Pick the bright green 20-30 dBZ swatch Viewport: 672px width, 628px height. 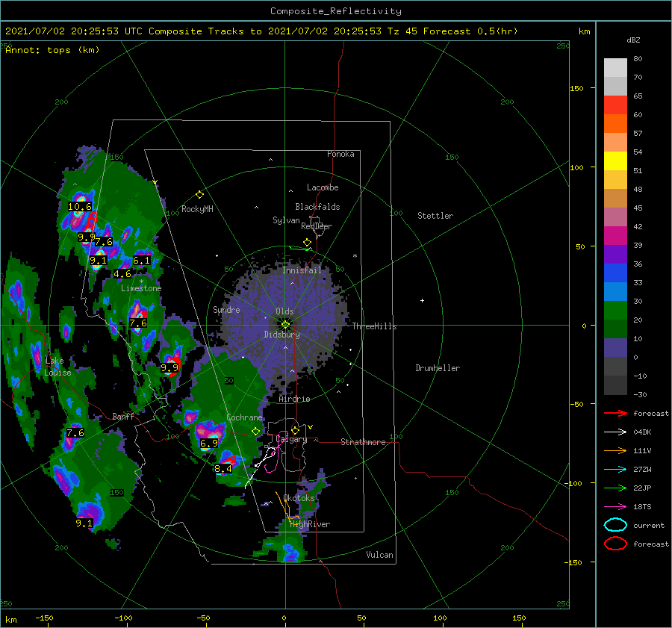point(615,310)
